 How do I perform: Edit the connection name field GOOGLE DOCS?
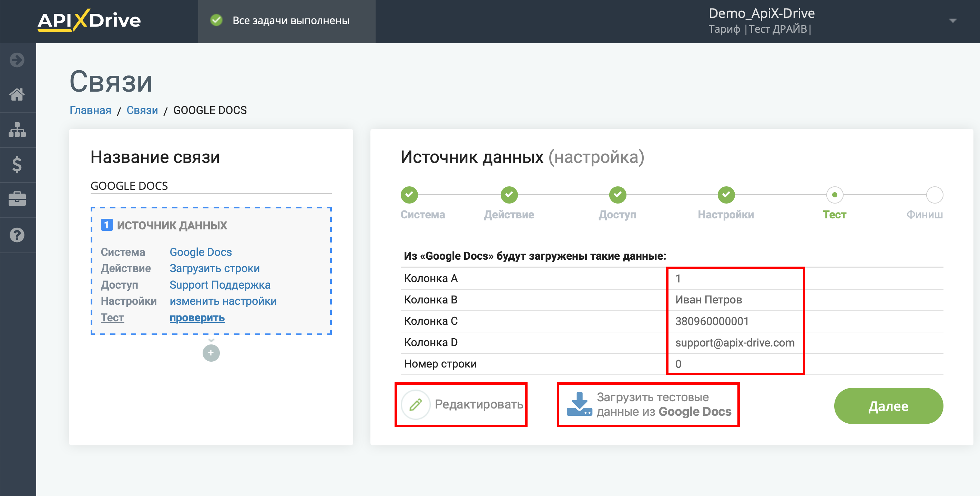point(211,186)
